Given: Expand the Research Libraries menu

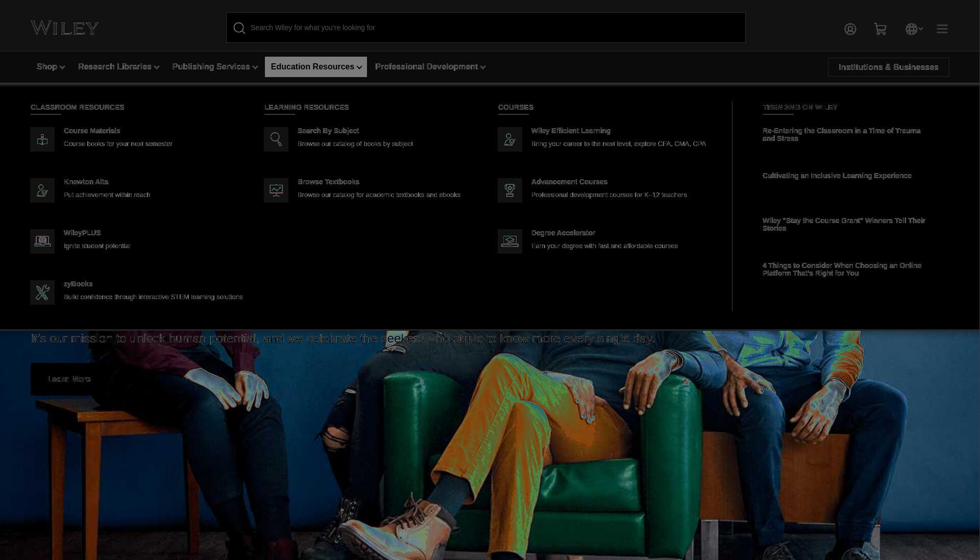Looking at the screenshot, I should 118,67.
